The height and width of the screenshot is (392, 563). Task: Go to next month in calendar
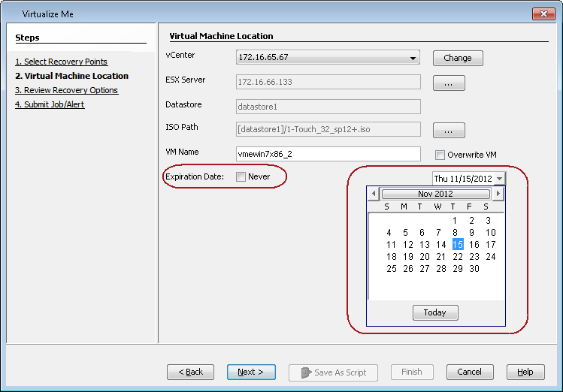pyautogui.click(x=498, y=194)
